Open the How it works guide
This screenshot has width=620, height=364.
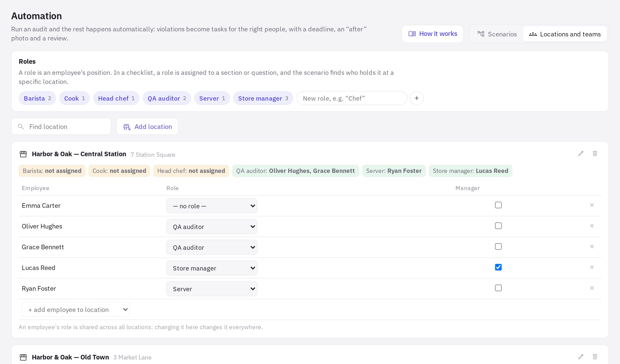pyautogui.click(x=433, y=34)
